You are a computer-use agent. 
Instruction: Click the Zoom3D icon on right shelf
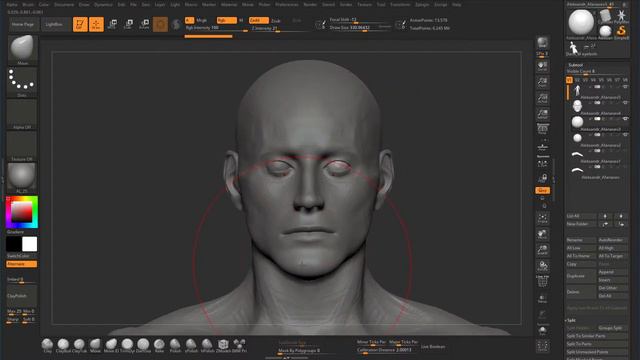pyautogui.click(x=542, y=250)
